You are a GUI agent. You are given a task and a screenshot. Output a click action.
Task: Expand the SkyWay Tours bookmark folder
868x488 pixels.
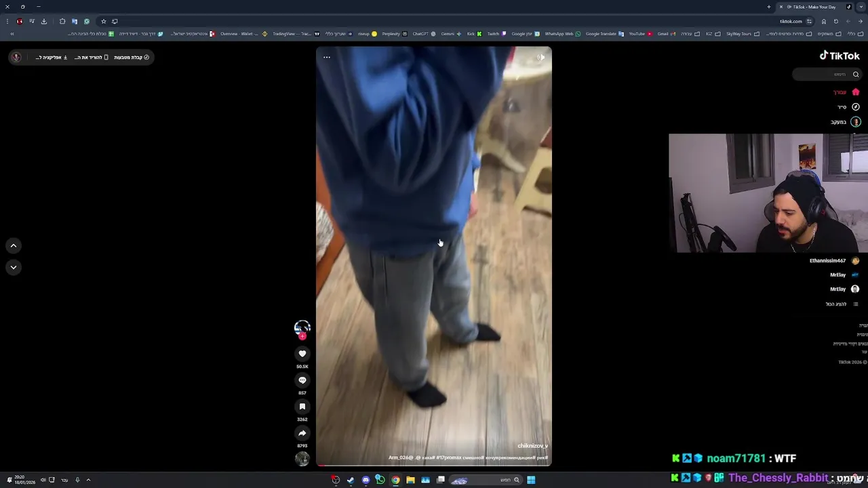click(742, 34)
